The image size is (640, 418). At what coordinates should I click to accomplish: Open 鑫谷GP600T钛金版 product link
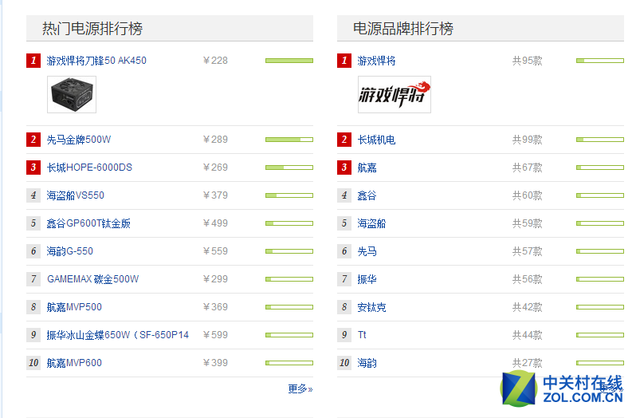[x=89, y=223]
